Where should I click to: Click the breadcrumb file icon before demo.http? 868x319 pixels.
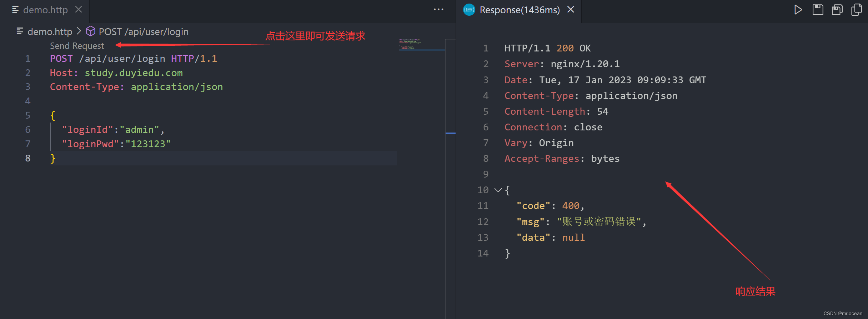pos(20,31)
